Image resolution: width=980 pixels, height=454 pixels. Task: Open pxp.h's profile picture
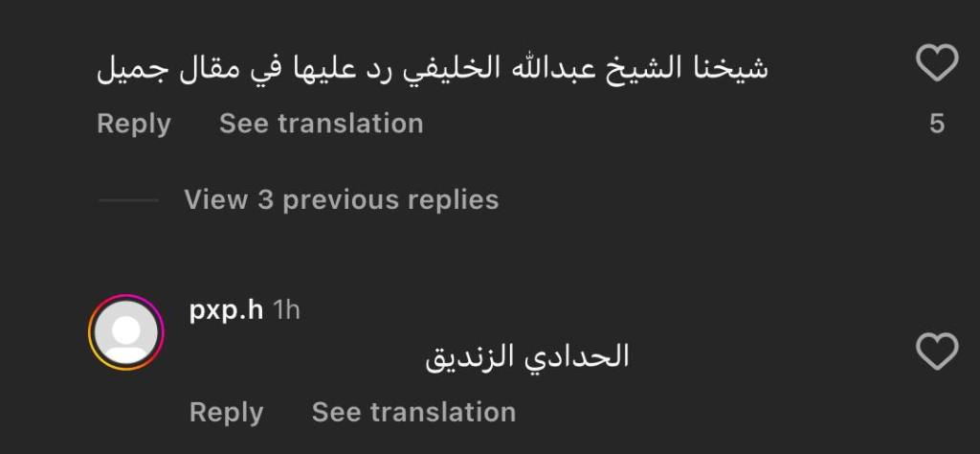pos(126,332)
